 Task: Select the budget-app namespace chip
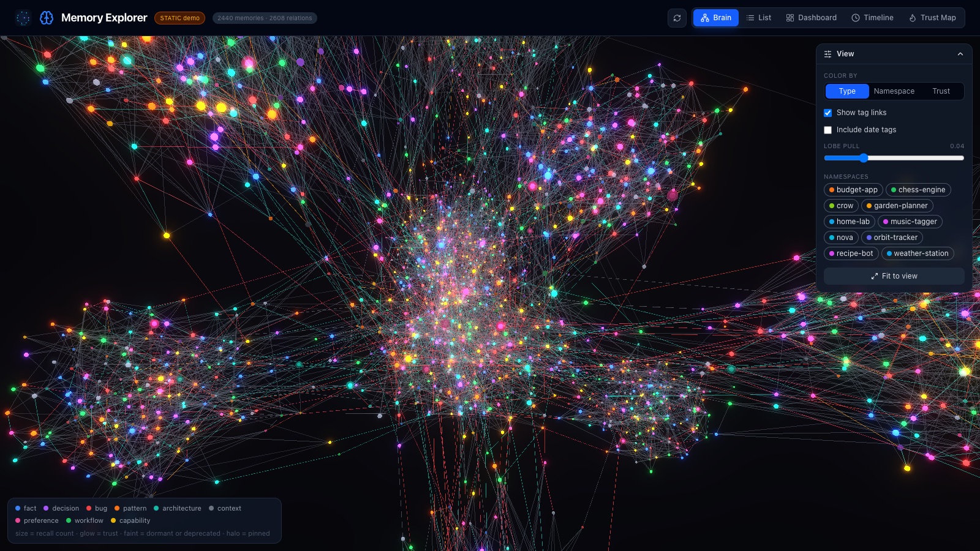tap(853, 190)
